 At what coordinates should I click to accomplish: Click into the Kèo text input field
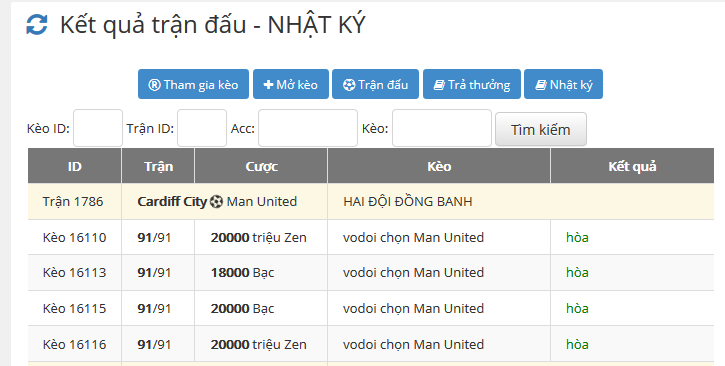pos(442,128)
